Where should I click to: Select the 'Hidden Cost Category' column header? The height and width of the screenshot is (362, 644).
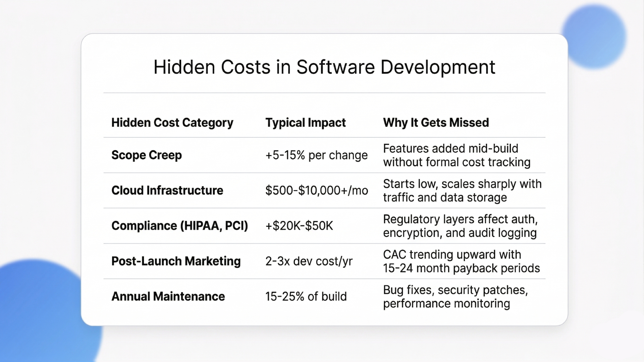point(172,123)
